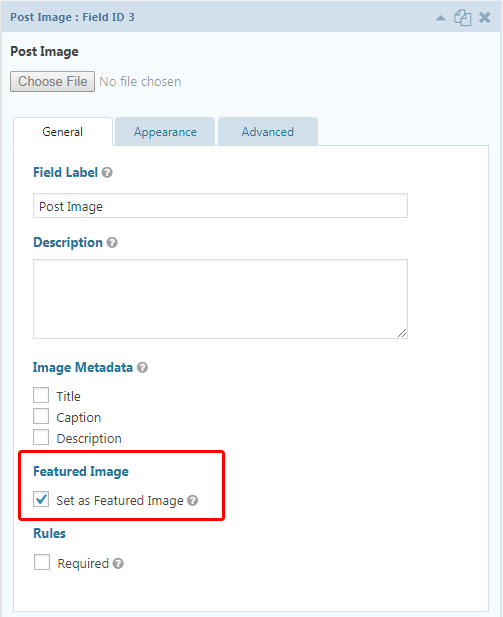Screen dimensions: 503x617
Task: Open the Advanced tab
Action: [268, 132]
